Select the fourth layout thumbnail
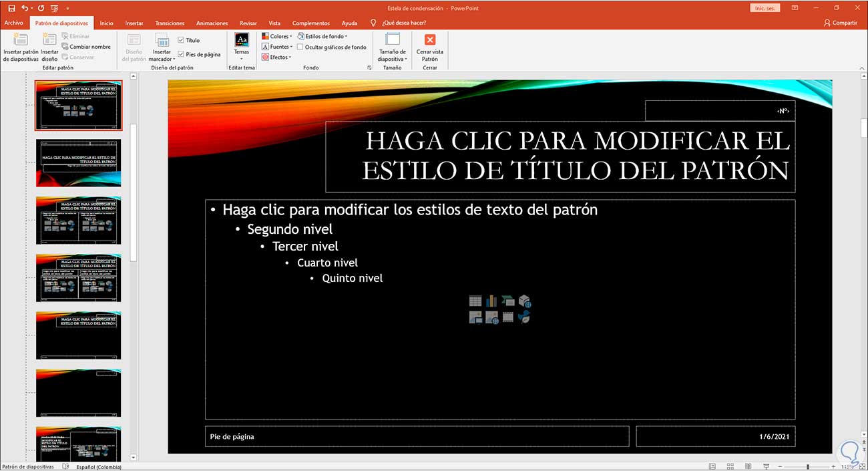This screenshot has width=868, height=471. pos(79,278)
